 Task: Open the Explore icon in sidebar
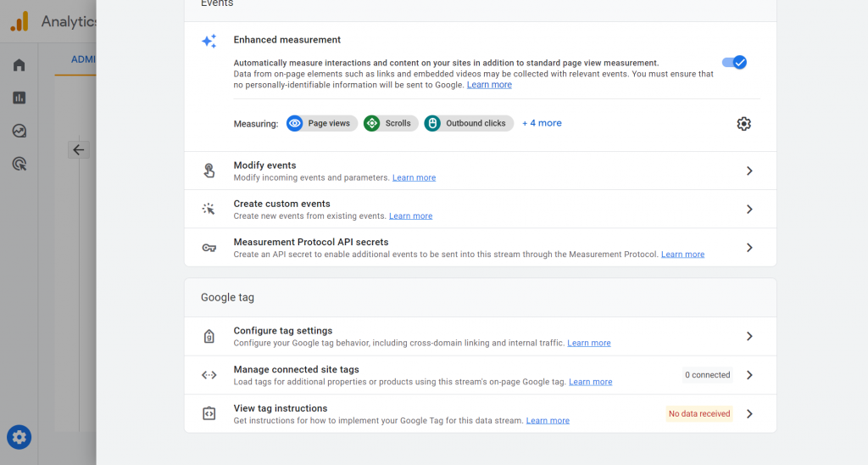coord(19,131)
